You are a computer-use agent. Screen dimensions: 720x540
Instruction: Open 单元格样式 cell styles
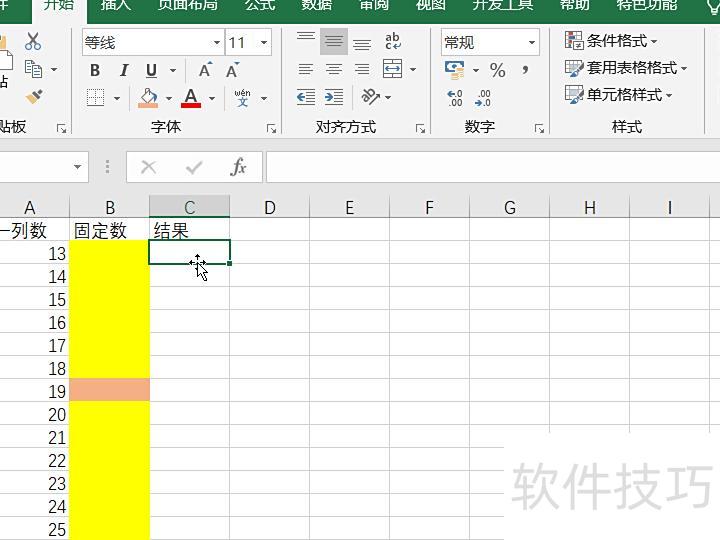coord(619,95)
